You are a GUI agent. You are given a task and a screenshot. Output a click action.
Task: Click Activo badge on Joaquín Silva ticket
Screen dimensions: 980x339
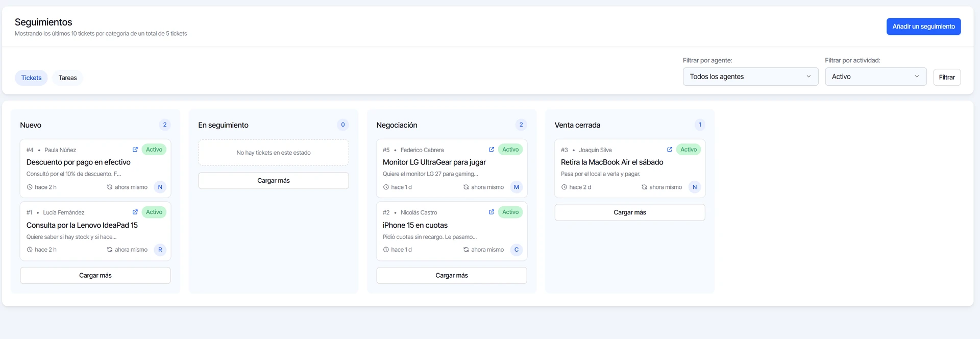(x=689, y=150)
